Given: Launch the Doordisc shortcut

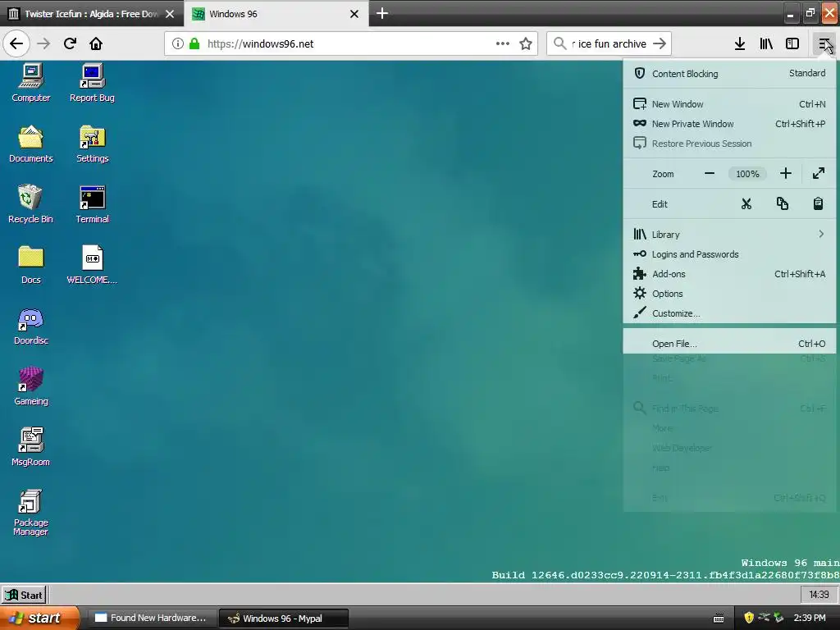Looking at the screenshot, I should [30, 326].
